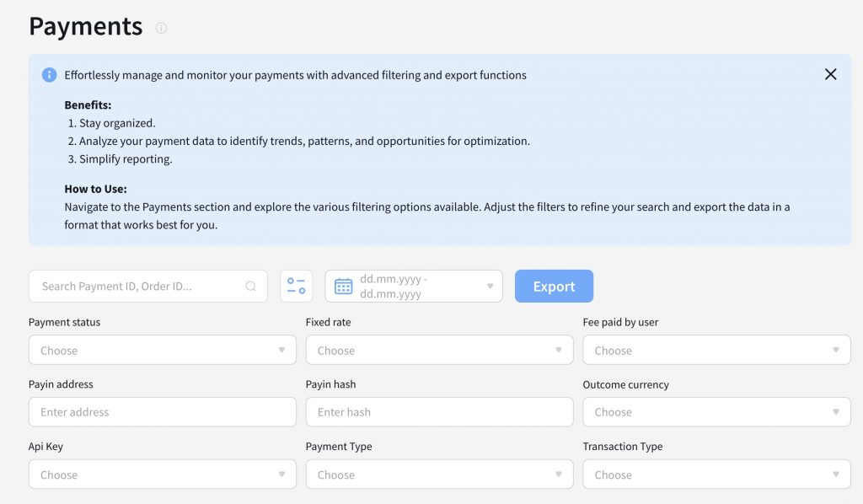The height and width of the screenshot is (504, 863).
Task: Click the Payments page heading
Action: point(86,26)
